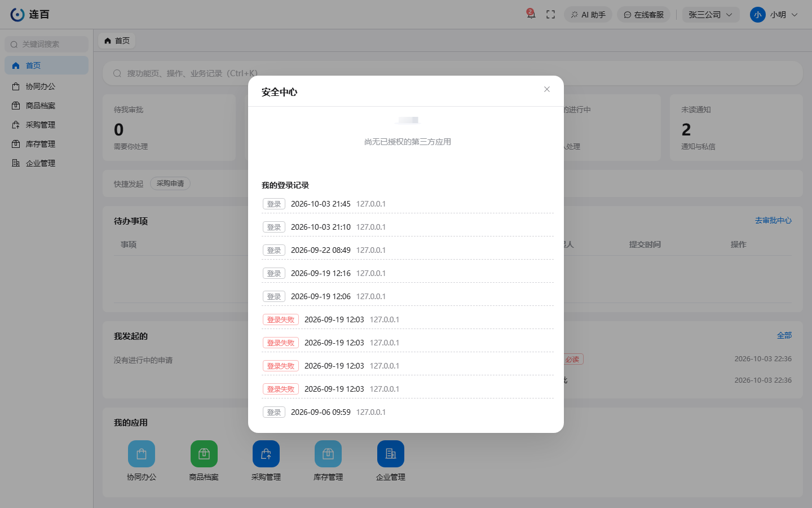
Task: Select login record 2026-10-03 21:10
Action: [x=408, y=227]
